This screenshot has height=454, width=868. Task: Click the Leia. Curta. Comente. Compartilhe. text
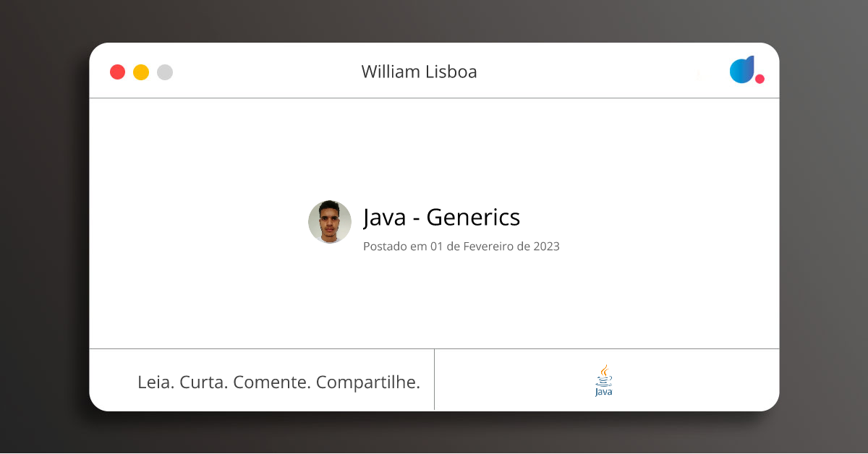pos(280,382)
